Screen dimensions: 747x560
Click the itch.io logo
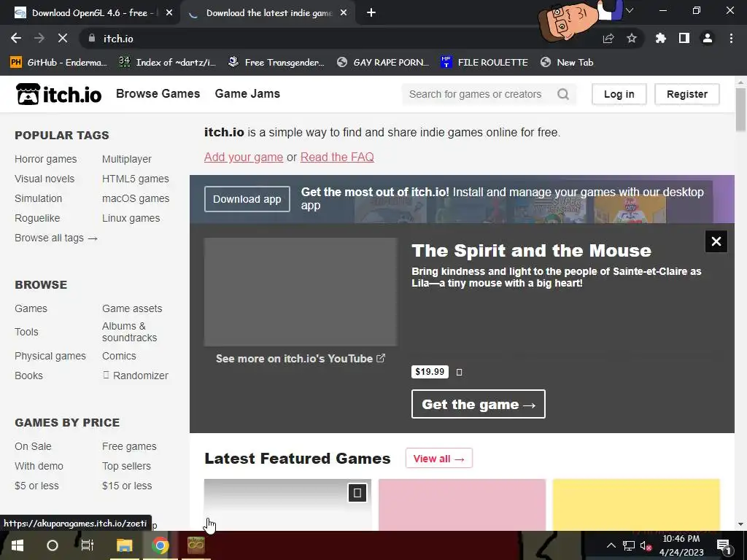(58, 94)
